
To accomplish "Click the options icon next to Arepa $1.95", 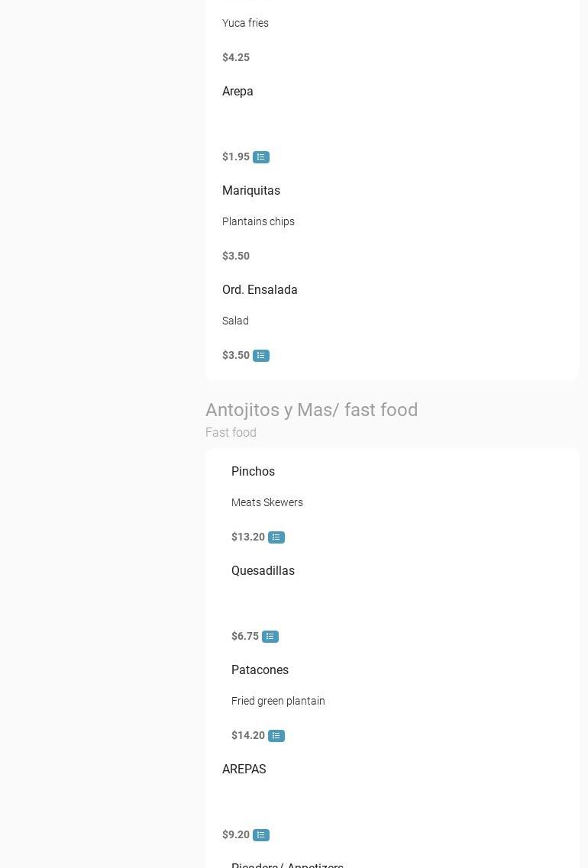I will coord(261,157).
